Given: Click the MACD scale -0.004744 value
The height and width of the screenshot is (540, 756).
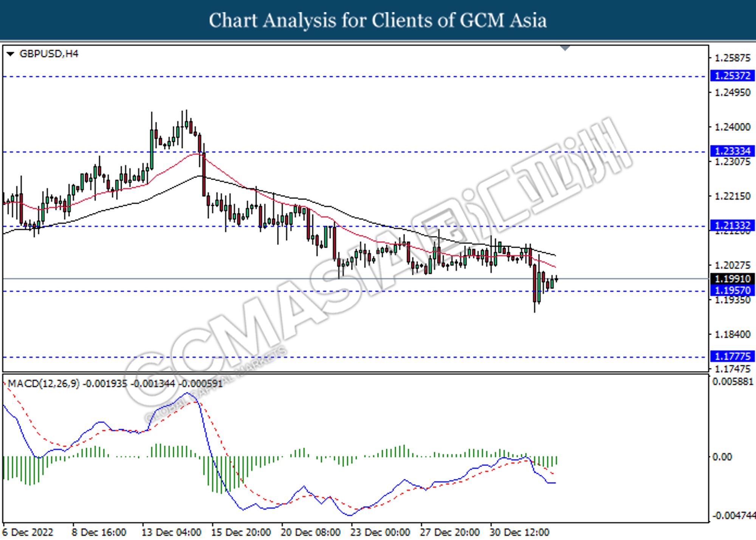Looking at the screenshot, I should point(734,515).
